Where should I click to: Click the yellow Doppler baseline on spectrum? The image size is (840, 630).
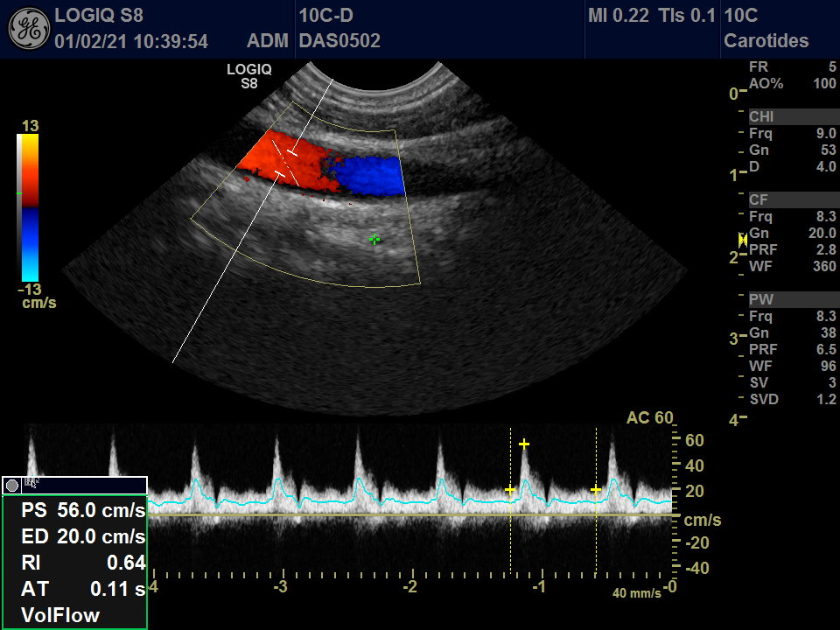[411, 515]
